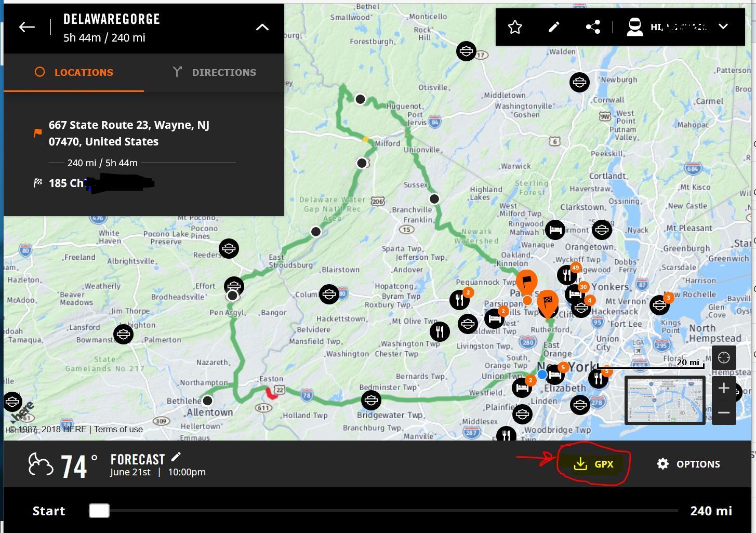Select the start address 667 State Route 23
Viewport: 756px width, 533px height.
coord(129,133)
